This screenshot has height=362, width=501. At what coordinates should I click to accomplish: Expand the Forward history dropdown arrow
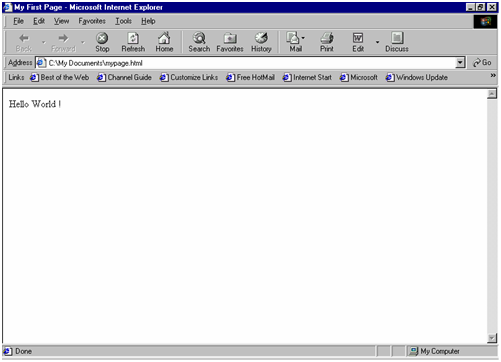tap(83, 42)
